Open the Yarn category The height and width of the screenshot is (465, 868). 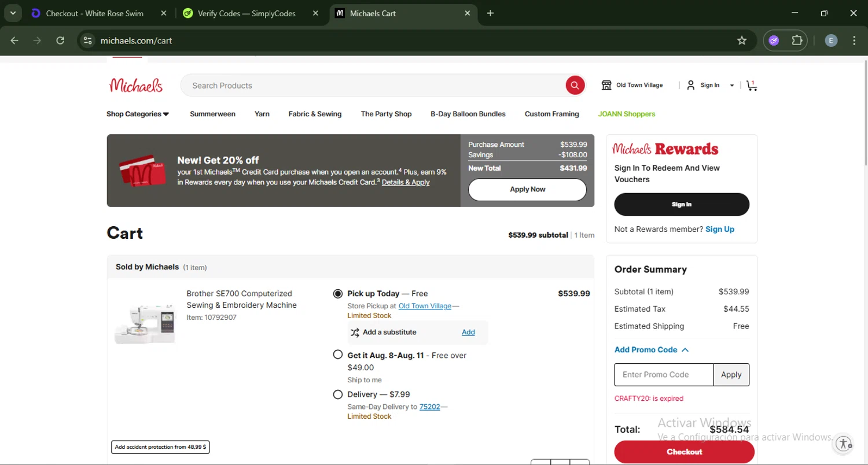point(262,114)
